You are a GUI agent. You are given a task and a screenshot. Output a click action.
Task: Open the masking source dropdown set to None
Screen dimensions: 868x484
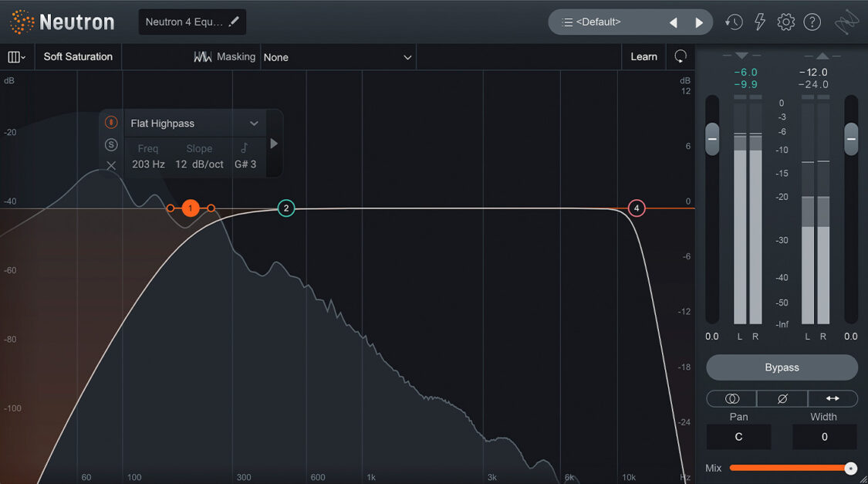click(338, 56)
